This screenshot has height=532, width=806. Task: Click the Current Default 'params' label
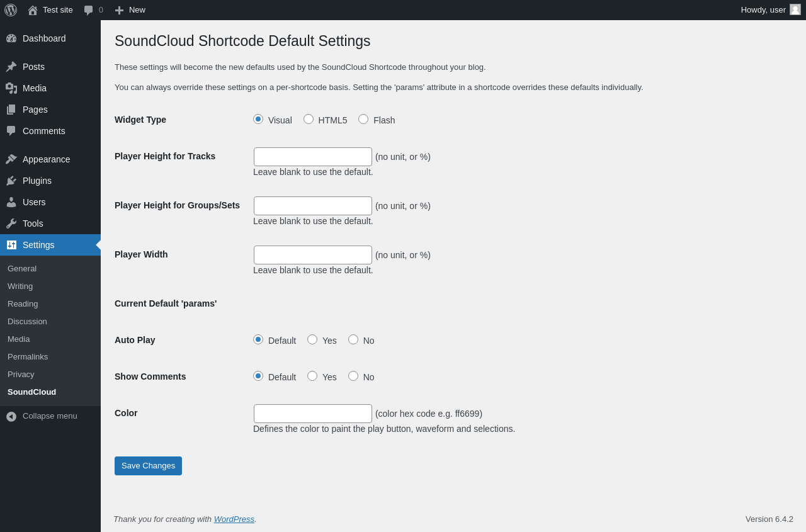166,303
